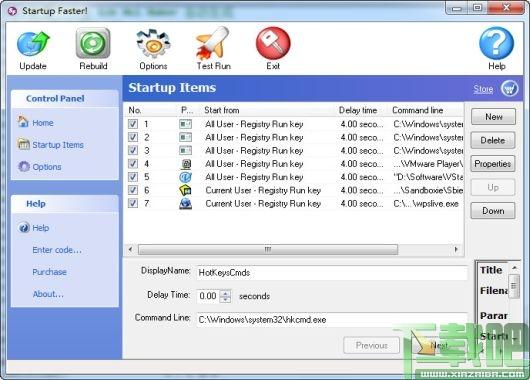This screenshot has width=530, height=380.
Task: Click the Store link
Action: coord(483,89)
